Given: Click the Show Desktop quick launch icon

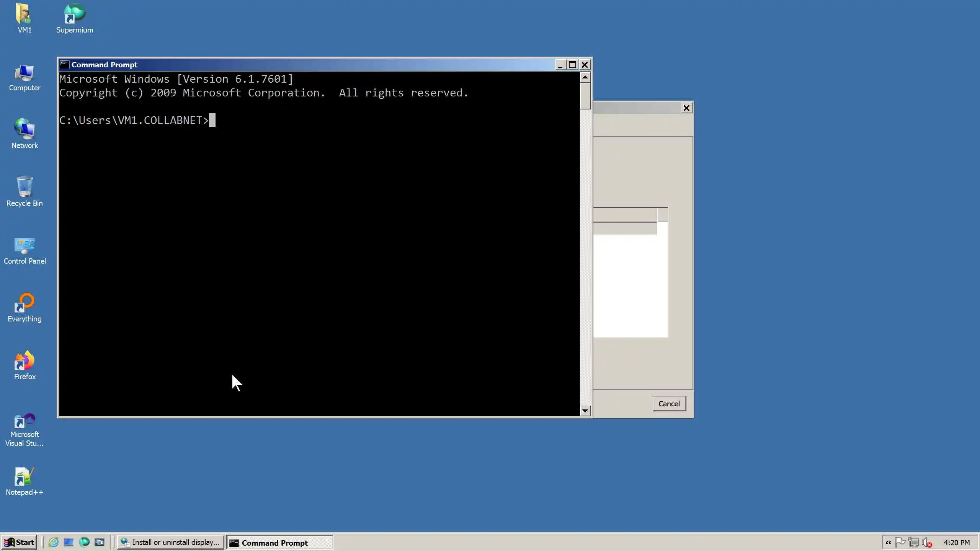Looking at the screenshot, I should click(69, 542).
